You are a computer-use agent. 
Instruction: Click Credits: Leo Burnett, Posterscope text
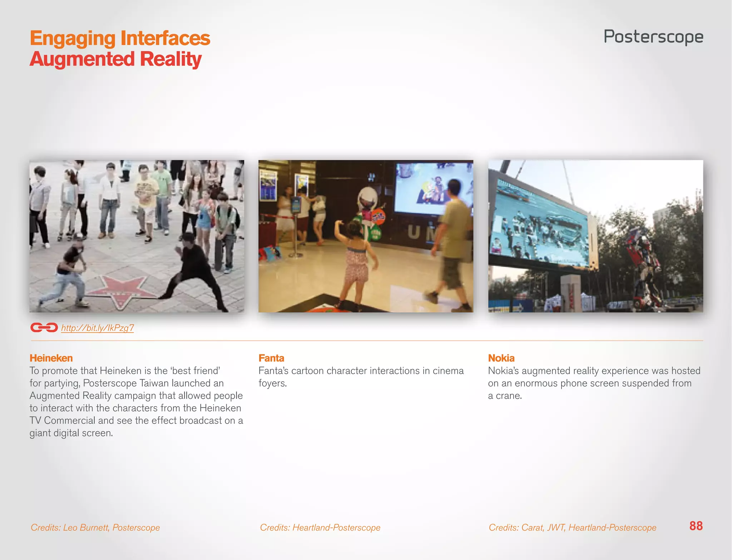[95, 527]
